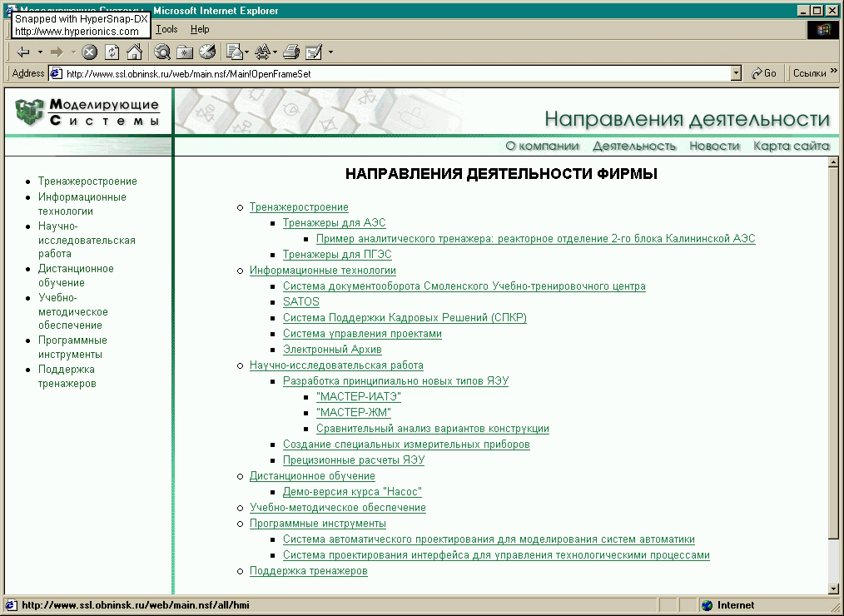Screen dimensions: 844x616
Task: Open the "МАСТЕР-ЖМ" link
Action: [353, 413]
